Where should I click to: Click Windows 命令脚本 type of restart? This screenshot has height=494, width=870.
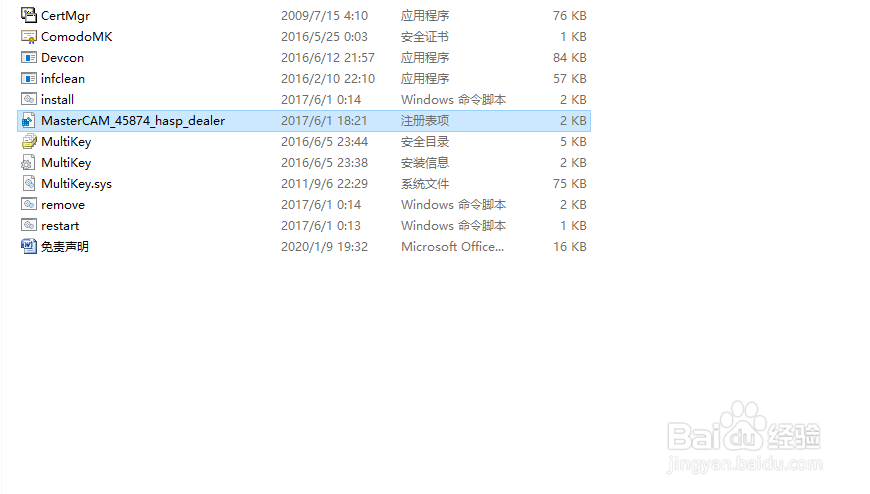[x=453, y=226]
